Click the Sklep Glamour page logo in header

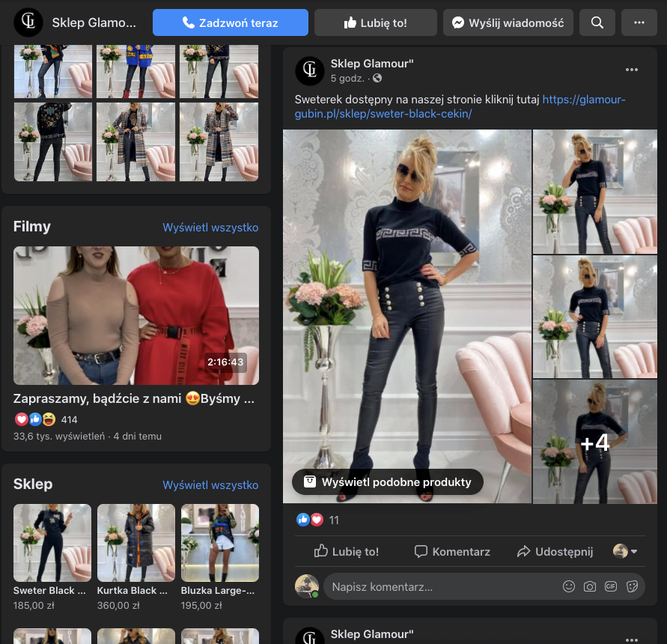[28, 22]
